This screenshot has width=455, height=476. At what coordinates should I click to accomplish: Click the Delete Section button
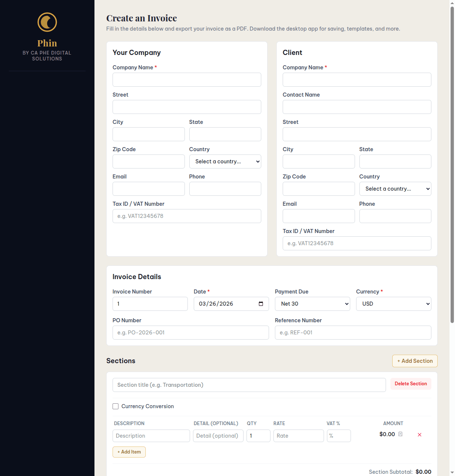click(x=411, y=383)
